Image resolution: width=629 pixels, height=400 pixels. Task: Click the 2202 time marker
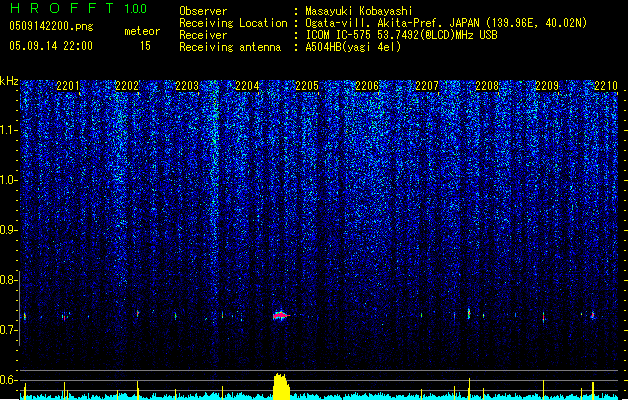click(x=127, y=86)
